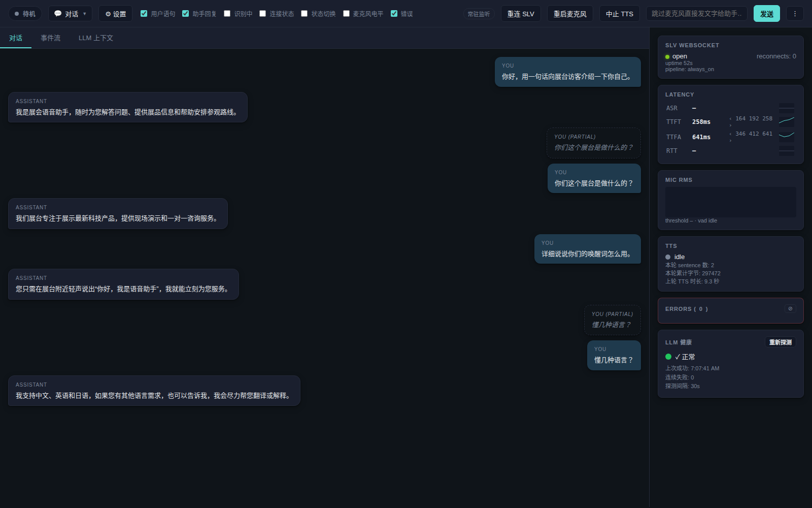Click the partial message 懂几种语言？

pyautogui.click(x=613, y=320)
